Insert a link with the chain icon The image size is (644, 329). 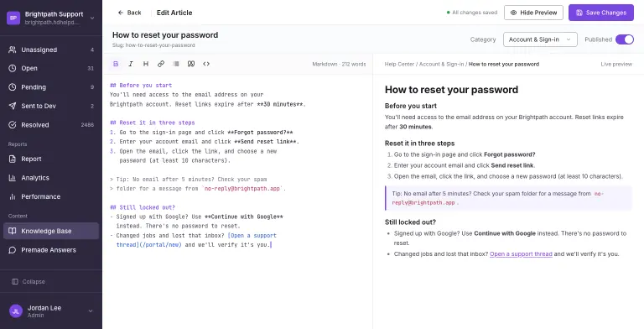tap(161, 64)
